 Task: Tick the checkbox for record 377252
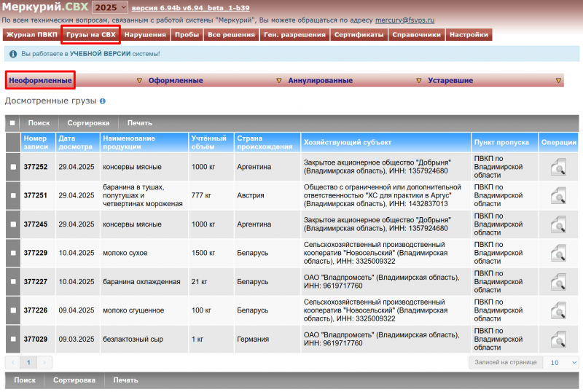(13, 167)
